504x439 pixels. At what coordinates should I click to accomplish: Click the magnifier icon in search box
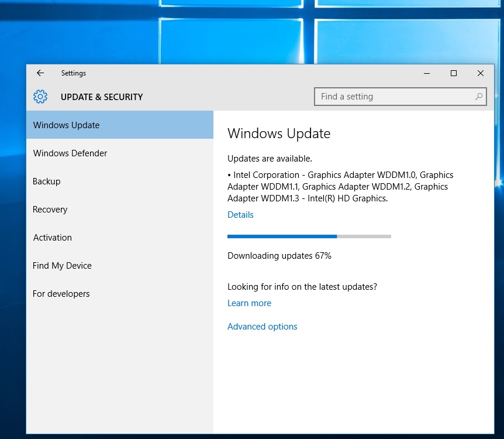479,97
